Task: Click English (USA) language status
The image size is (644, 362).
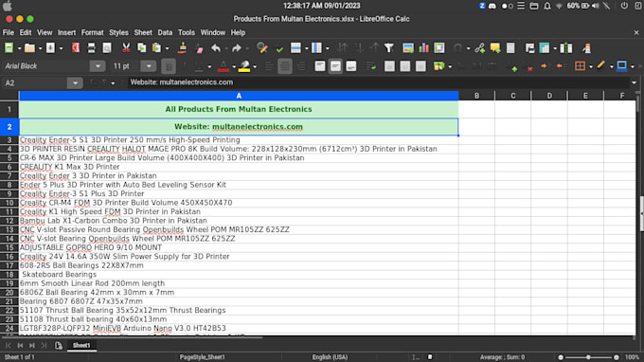Action: tap(330, 357)
